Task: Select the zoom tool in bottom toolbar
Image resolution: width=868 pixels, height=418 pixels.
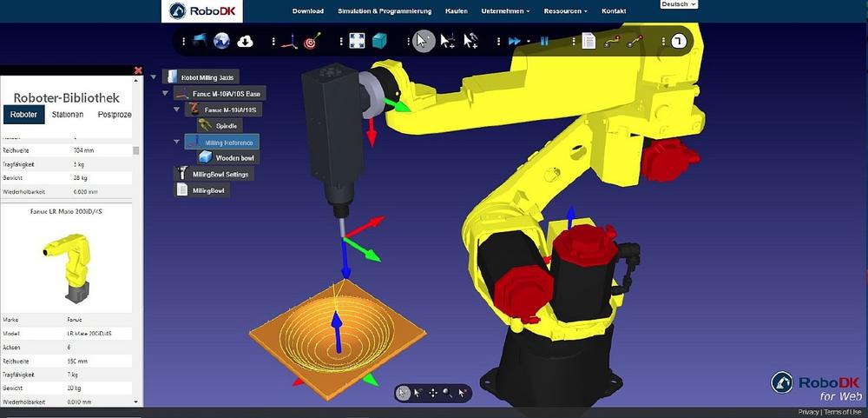Action: tap(448, 393)
